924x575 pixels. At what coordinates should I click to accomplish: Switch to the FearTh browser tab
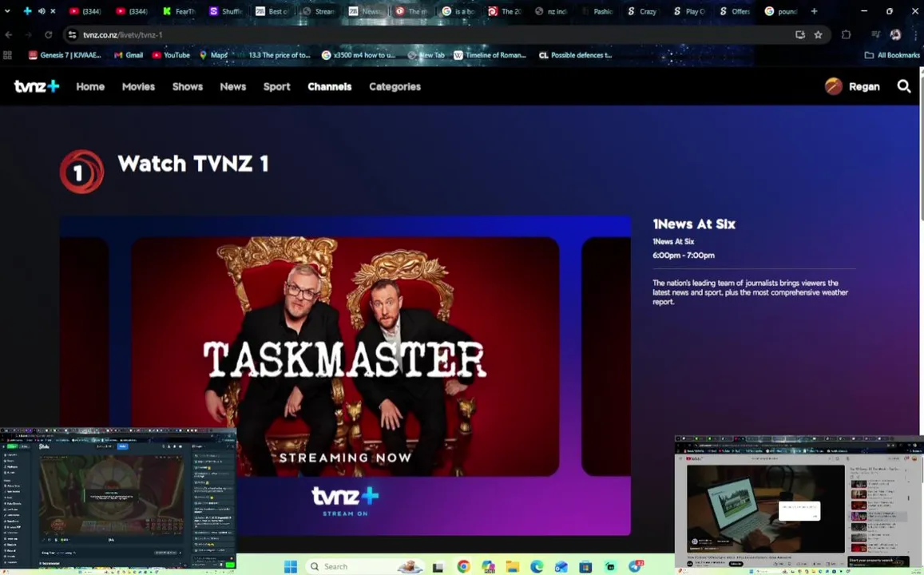[179, 11]
